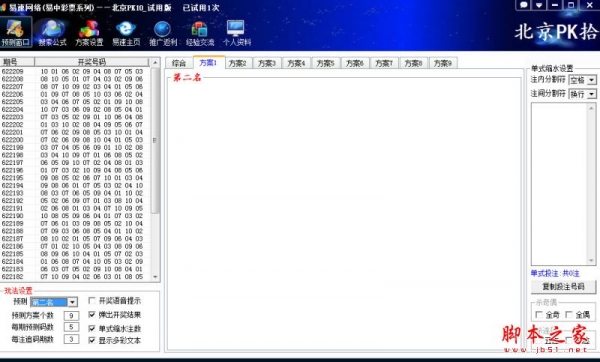600x362 pixels.
Task: Switch to the 方案5 tab
Action: coord(325,63)
